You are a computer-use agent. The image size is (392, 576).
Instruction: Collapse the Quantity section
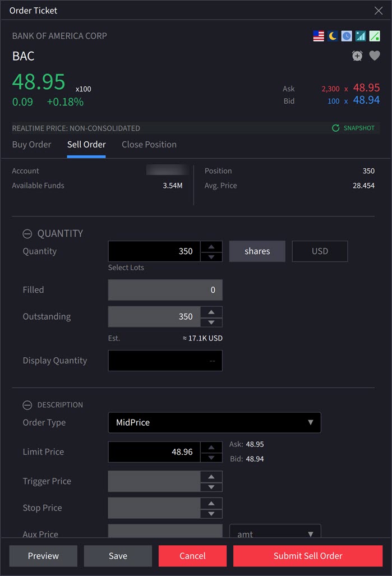coord(27,234)
